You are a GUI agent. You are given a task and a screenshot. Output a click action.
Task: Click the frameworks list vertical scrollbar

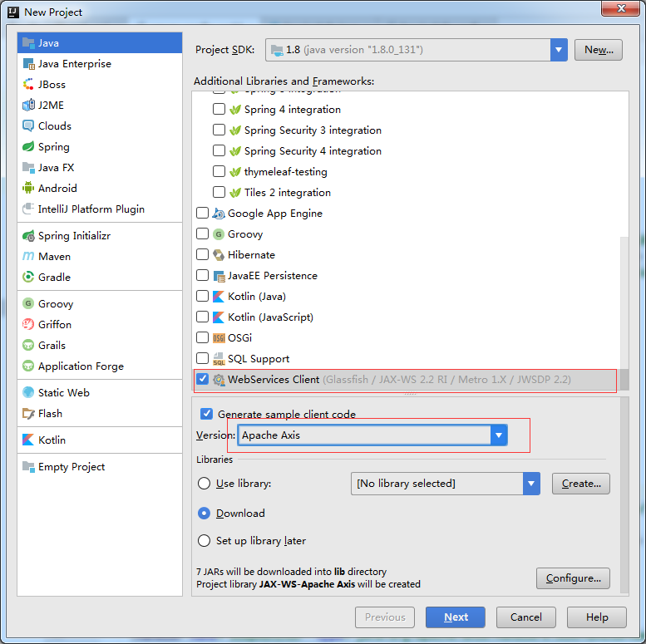tap(624, 313)
